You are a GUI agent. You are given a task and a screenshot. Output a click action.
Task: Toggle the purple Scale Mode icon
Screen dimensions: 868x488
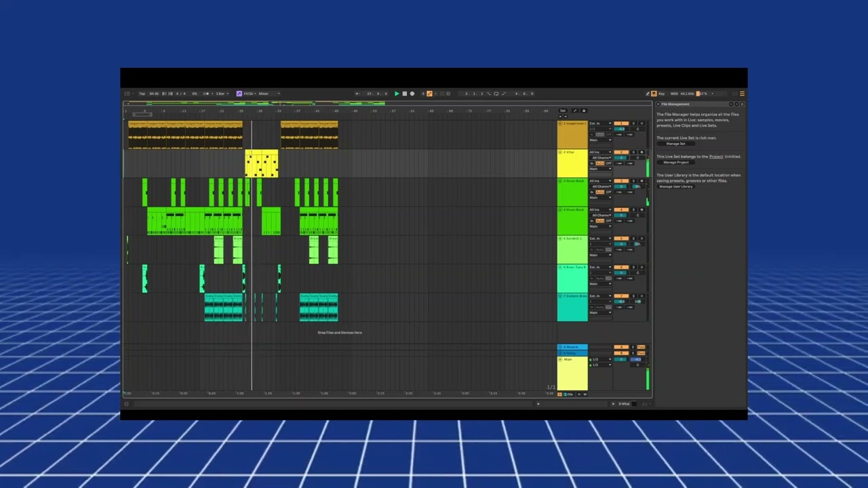239,94
